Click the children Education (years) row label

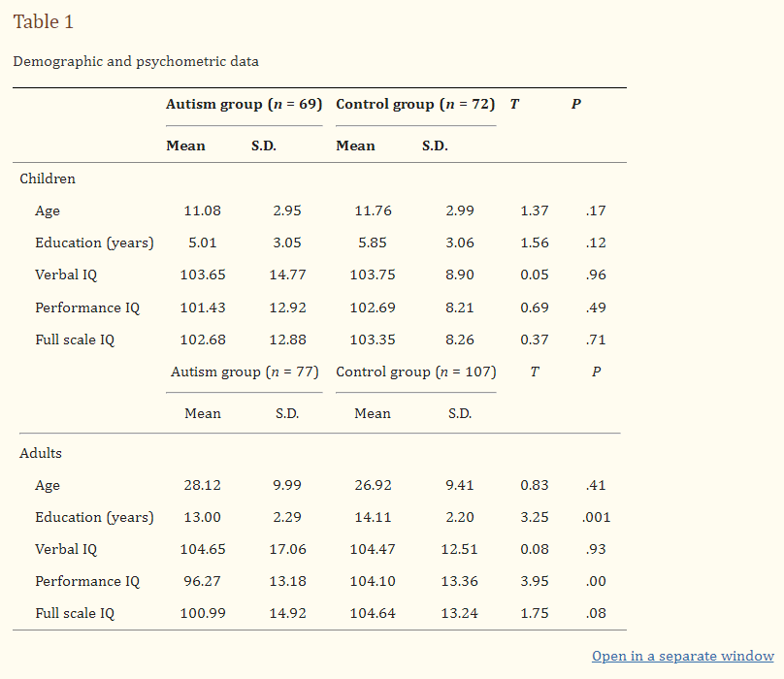[94, 243]
